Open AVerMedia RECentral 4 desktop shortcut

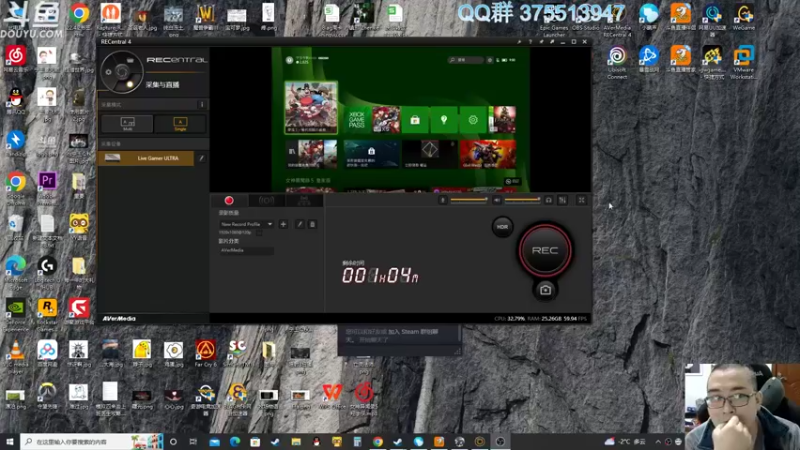point(617,20)
